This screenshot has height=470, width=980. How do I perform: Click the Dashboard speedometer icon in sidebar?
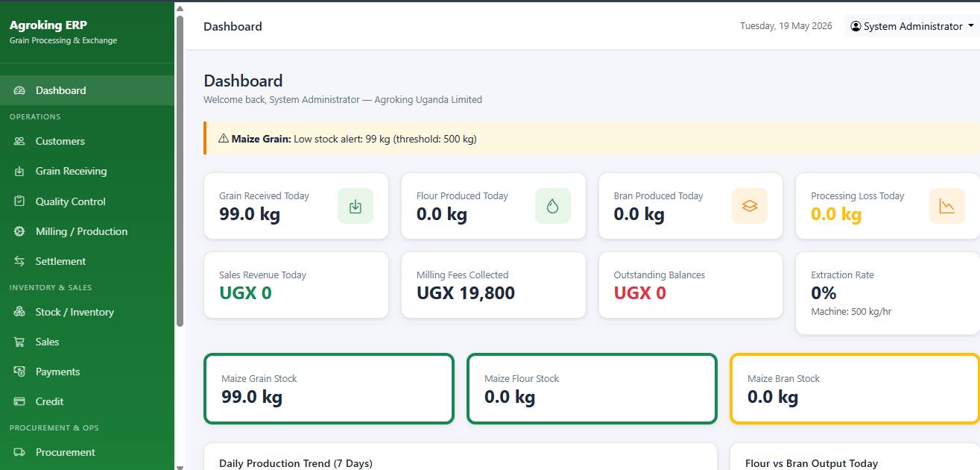pos(19,90)
